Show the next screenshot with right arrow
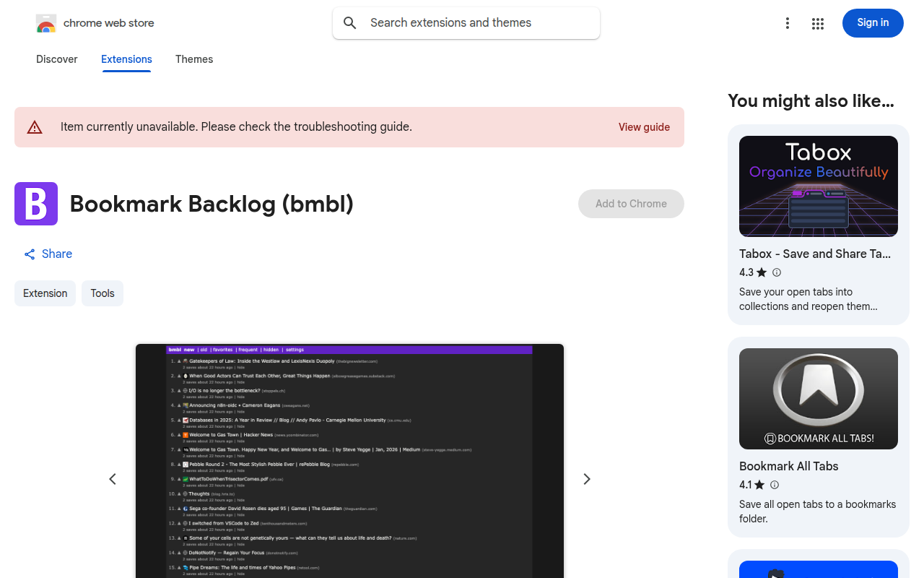Image resolution: width=924 pixels, height=578 pixels. click(x=587, y=479)
